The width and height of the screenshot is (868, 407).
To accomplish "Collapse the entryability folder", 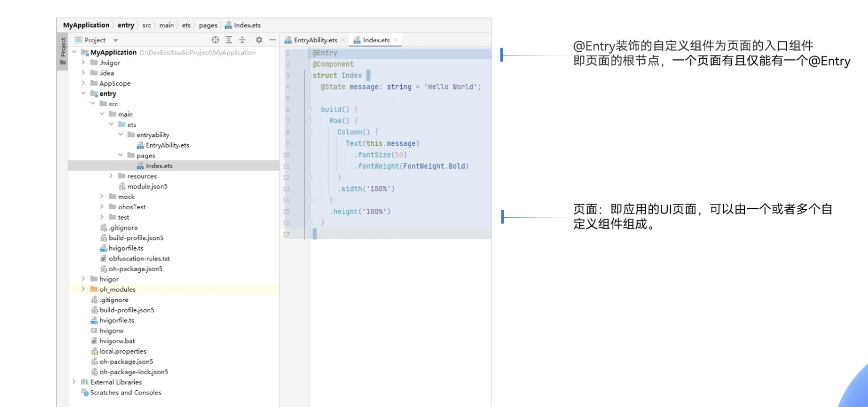I will tap(121, 135).
